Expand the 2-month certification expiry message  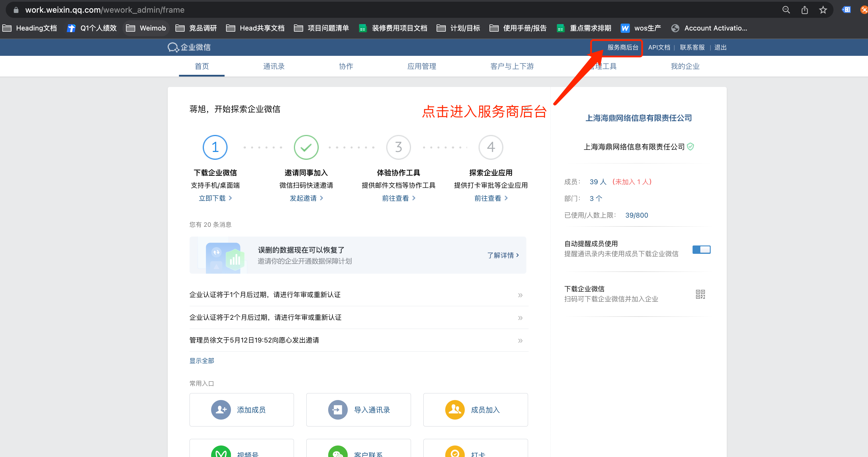[x=520, y=318]
